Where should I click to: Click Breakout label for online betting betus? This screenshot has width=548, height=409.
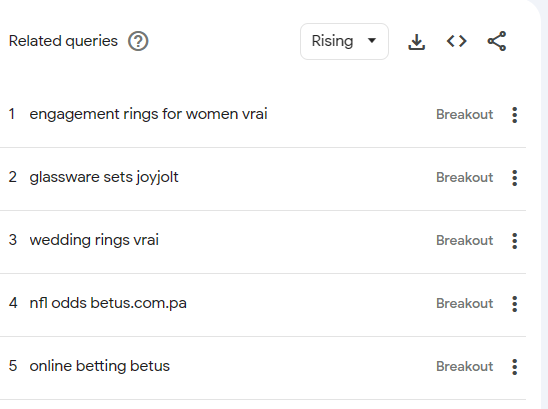coord(464,366)
